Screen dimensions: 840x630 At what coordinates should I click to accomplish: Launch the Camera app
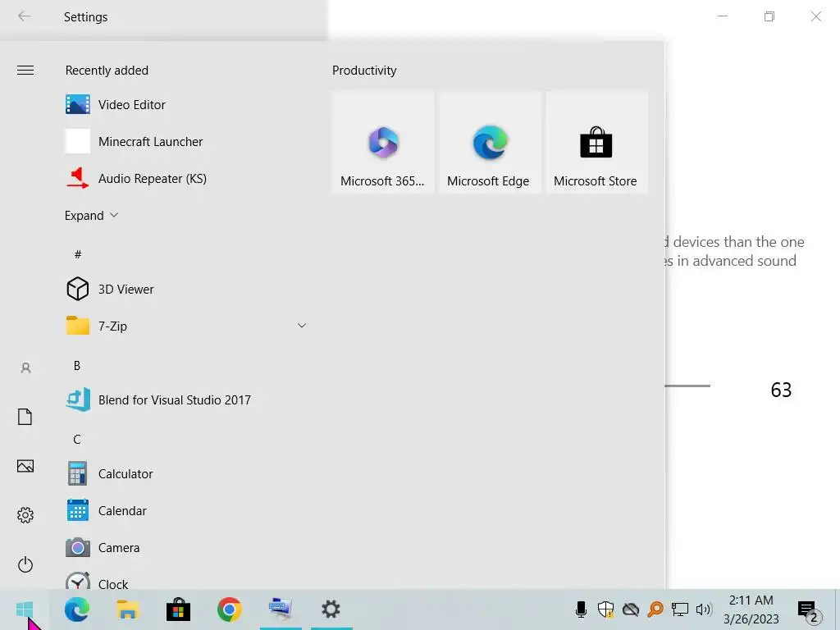pos(185,548)
